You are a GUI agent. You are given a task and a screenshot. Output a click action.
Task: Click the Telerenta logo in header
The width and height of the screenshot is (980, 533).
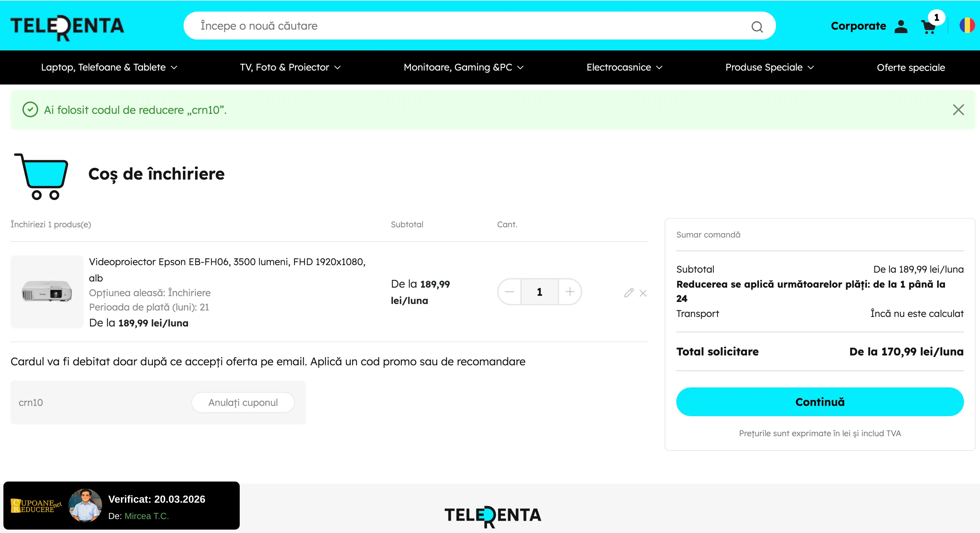pyautogui.click(x=67, y=27)
